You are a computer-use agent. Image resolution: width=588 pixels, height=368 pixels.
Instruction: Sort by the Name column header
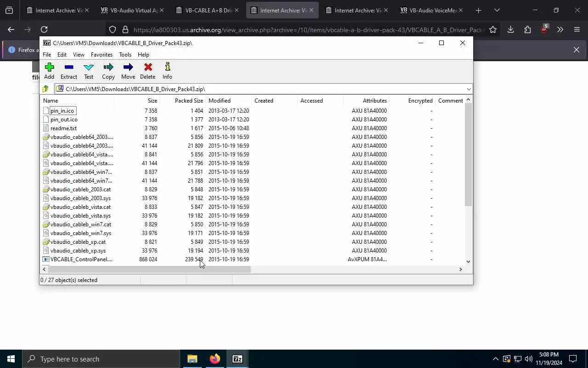77,100
